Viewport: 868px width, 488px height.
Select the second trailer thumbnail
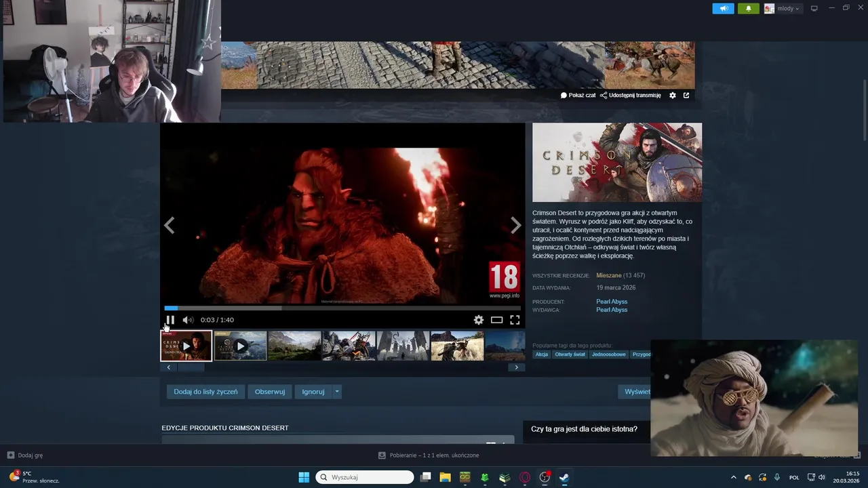[240, 346]
